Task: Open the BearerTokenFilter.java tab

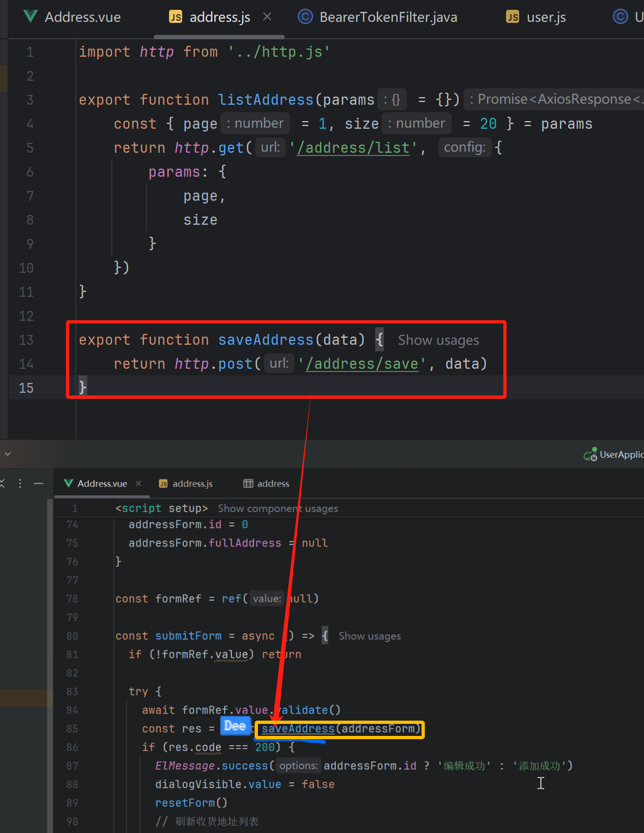Action: 378,17
